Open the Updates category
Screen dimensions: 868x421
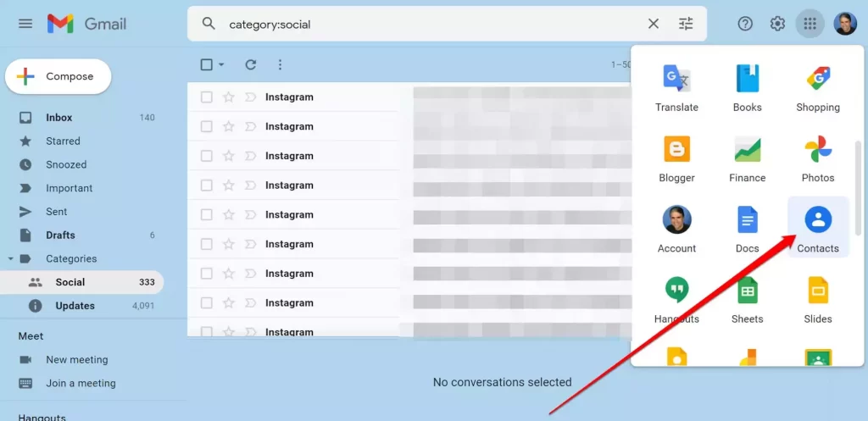click(x=75, y=306)
